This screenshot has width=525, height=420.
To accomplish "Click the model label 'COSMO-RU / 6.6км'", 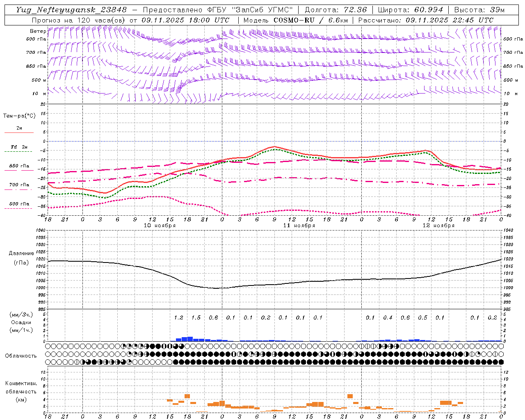I will click(310, 20).
